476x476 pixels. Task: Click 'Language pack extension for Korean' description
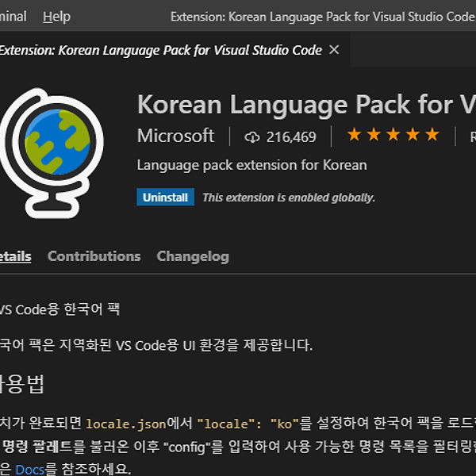[252, 166]
